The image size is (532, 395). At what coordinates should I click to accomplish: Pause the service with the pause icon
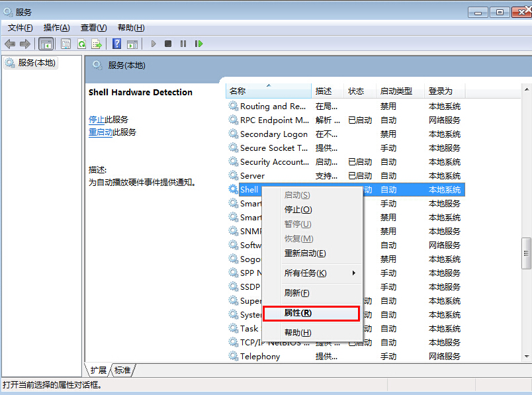(183, 43)
